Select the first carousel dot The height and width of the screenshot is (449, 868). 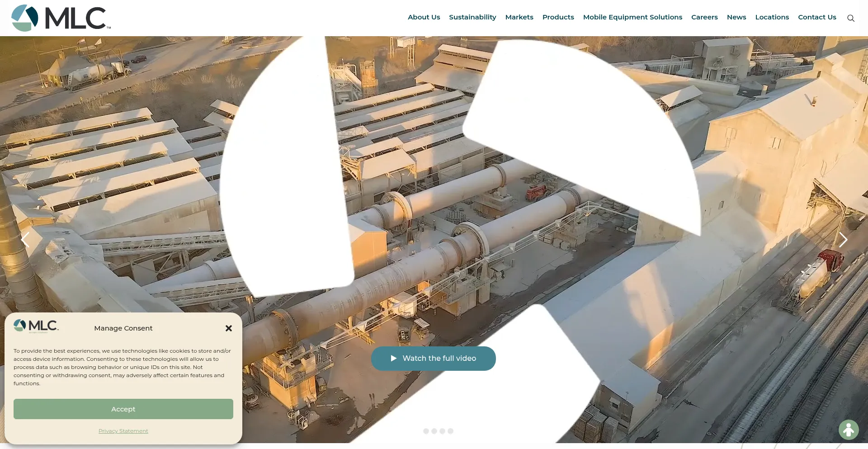coord(426,431)
